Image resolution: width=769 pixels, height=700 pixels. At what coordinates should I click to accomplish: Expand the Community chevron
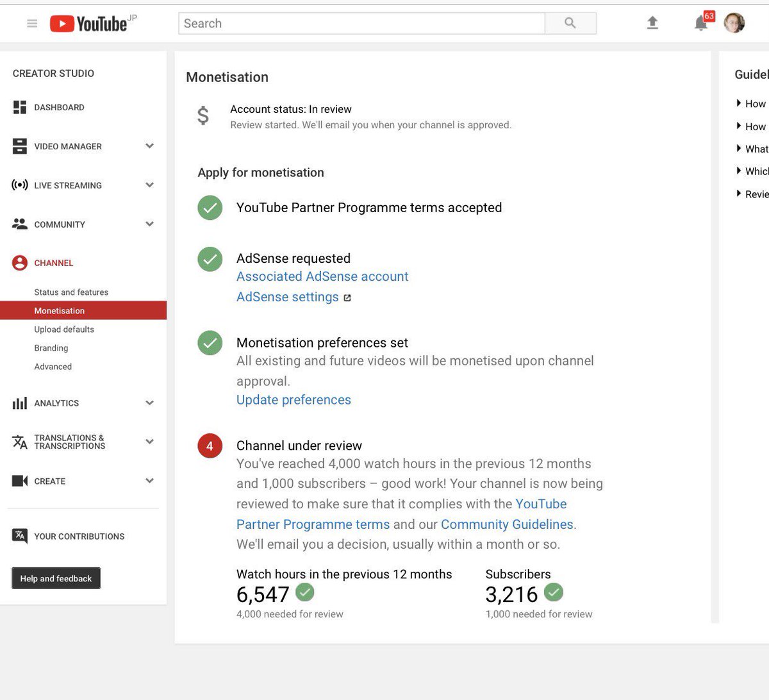coord(150,224)
